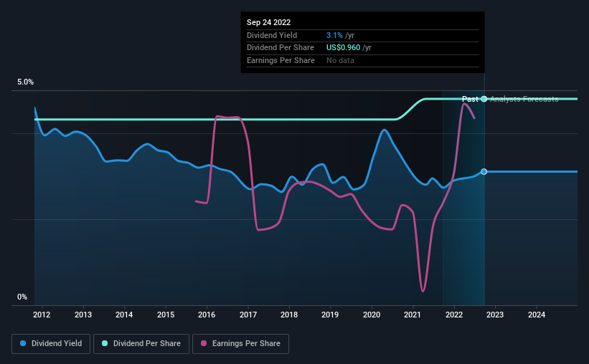Image resolution: width=589 pixels, height=364 pixels.
Task: Click the pink Earnings Per Share legend dot
Action: click(204, 343)
